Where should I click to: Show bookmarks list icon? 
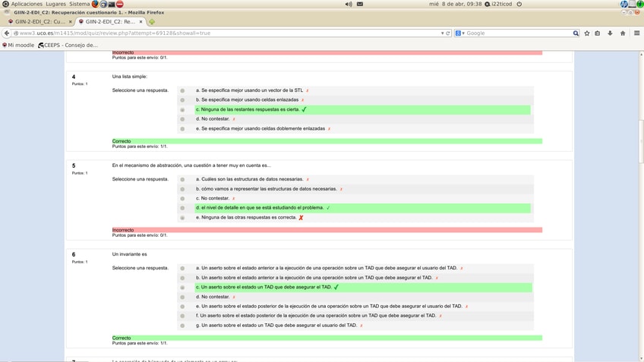pos(598,33)
